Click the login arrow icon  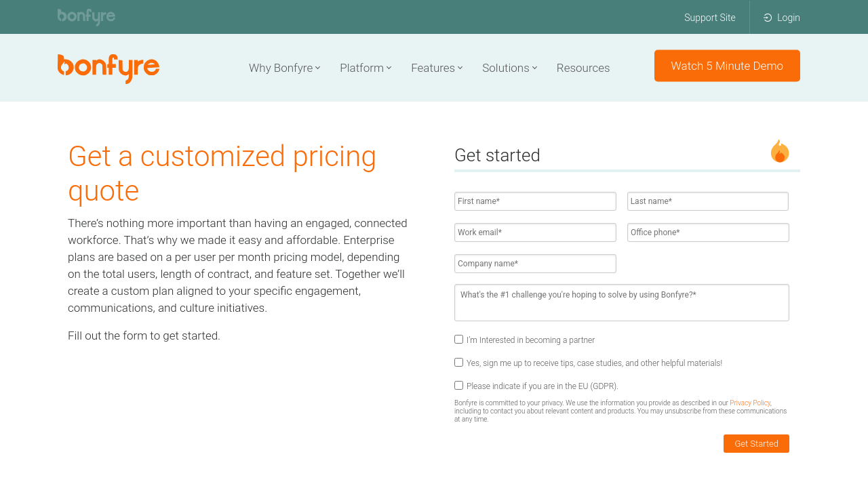pos(768,18)
